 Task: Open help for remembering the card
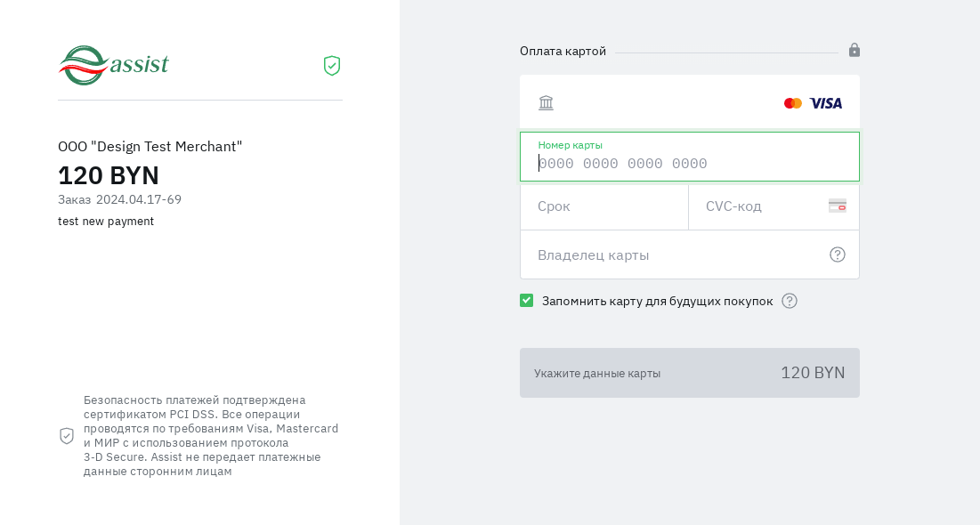coord(789,301)
